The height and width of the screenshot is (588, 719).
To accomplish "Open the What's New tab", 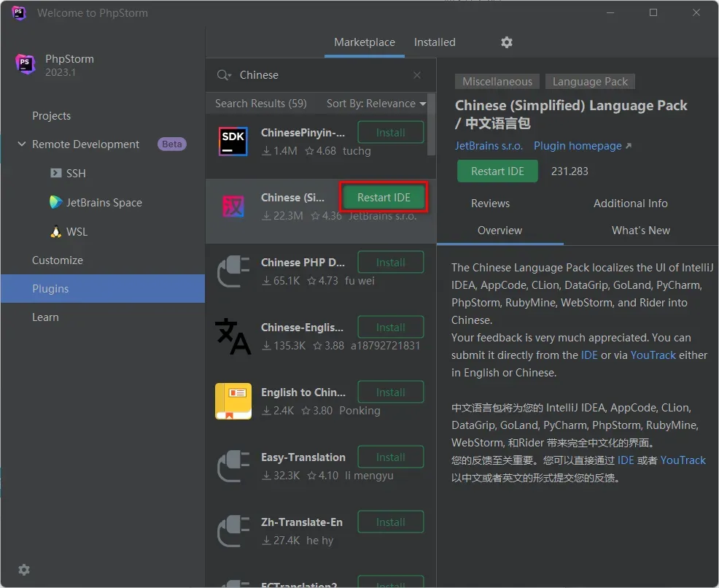I will [640, 231].
